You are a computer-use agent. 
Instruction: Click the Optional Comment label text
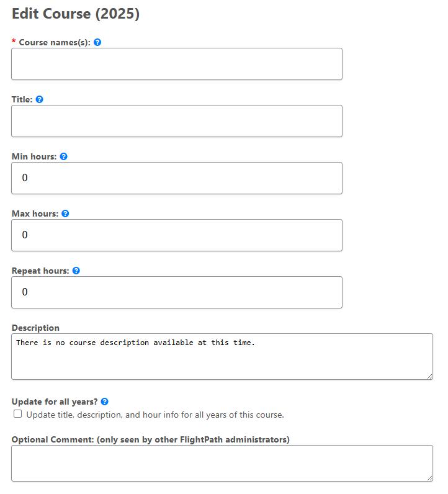click(x=150, y=440)
